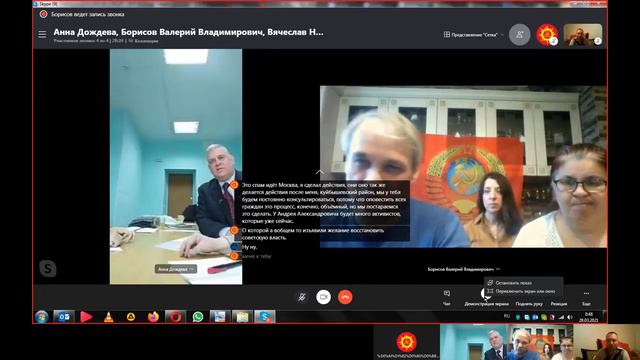Open WhatsApp from the taskbar
Viewport: 640px width, 360px height.
pyautogui.click(x=198, y=317)
